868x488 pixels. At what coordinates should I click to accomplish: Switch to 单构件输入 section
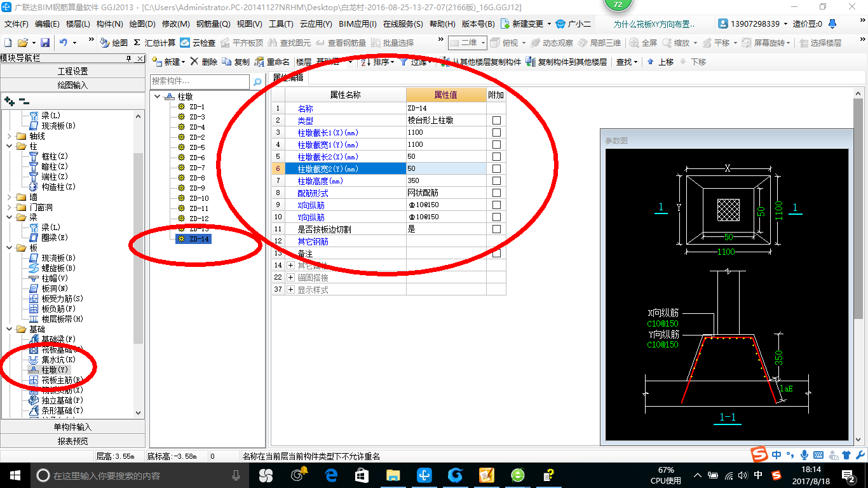(x=72, y=427)
